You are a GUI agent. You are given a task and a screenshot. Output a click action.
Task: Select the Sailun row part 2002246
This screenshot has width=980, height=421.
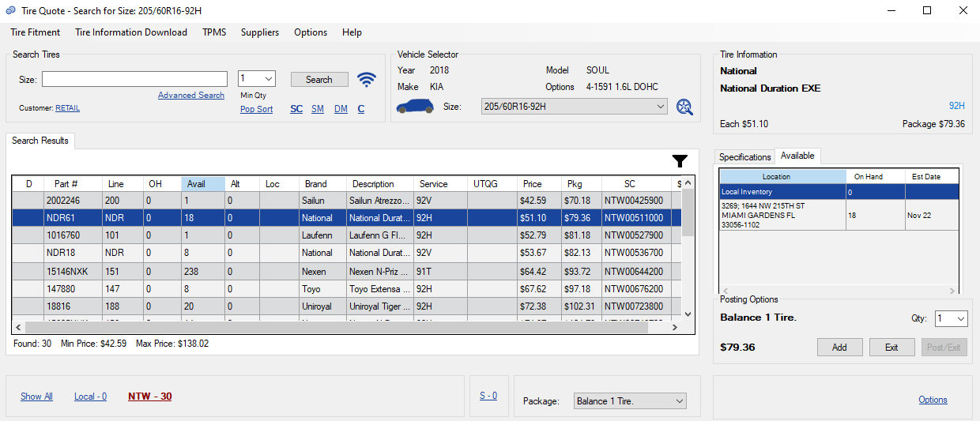[348, 201]
